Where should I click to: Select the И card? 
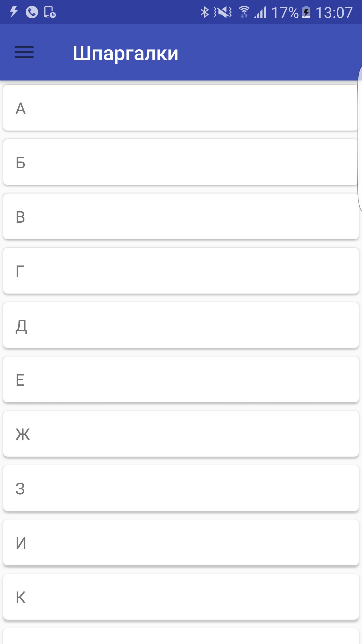click(x=180, y=543)
